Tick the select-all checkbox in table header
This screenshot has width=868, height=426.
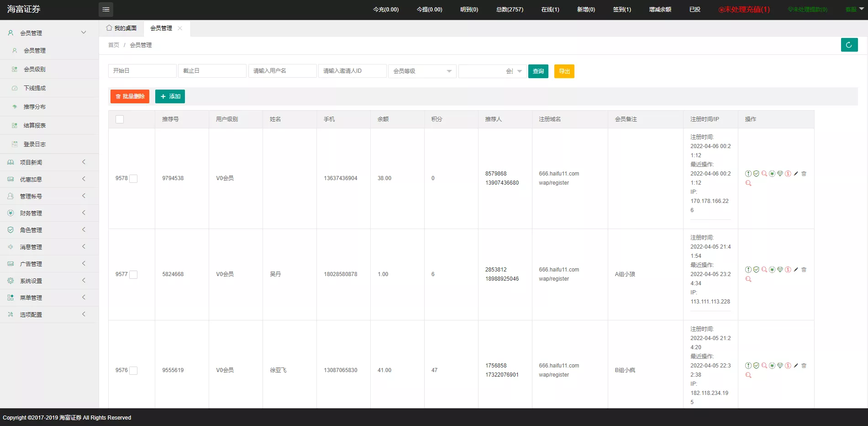120,119
